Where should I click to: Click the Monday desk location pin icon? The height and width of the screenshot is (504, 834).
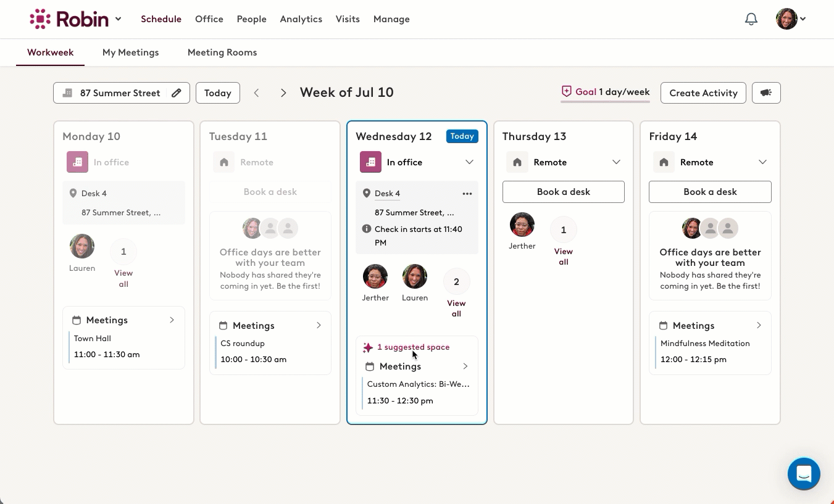coord(73,194)
